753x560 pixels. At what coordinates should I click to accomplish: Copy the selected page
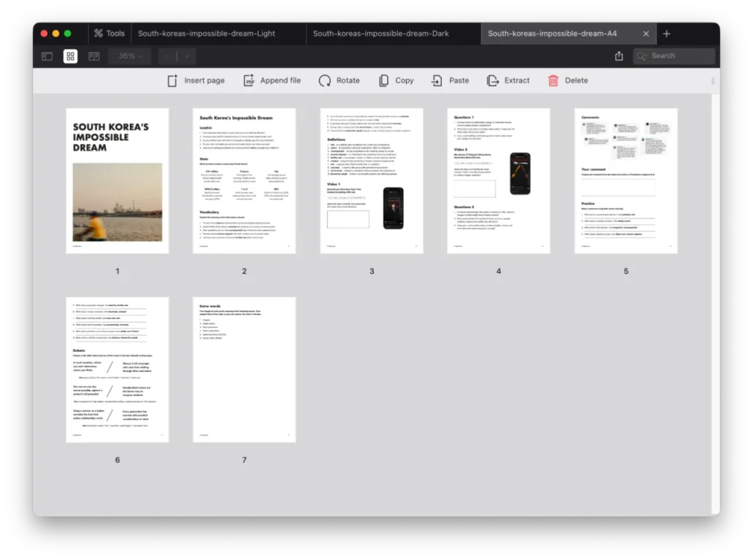396,81
